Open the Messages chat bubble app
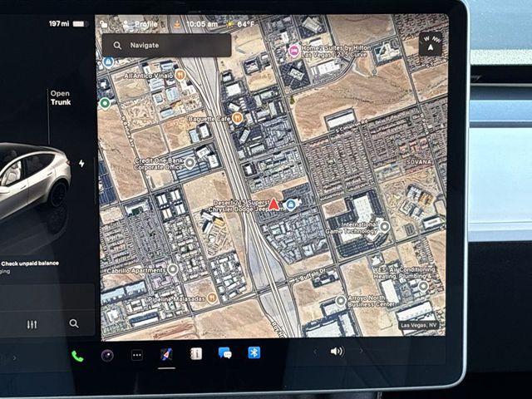Screen dimensions: 532x399 click(x=224, y=352)
